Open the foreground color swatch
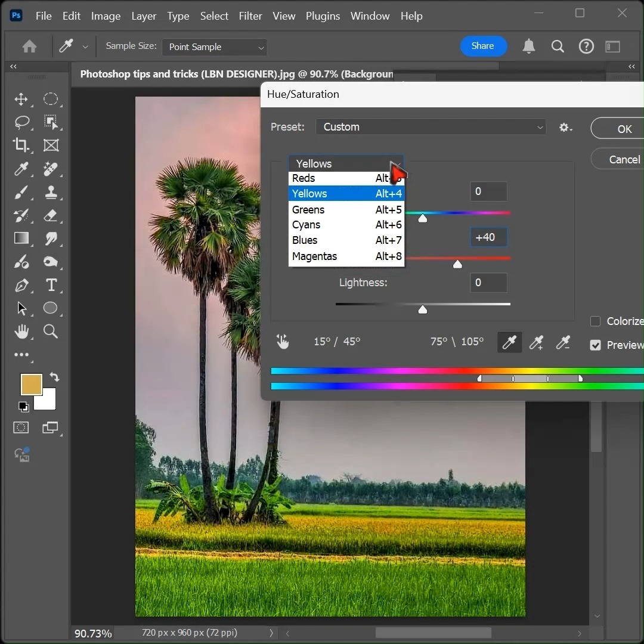 [31, 384]
